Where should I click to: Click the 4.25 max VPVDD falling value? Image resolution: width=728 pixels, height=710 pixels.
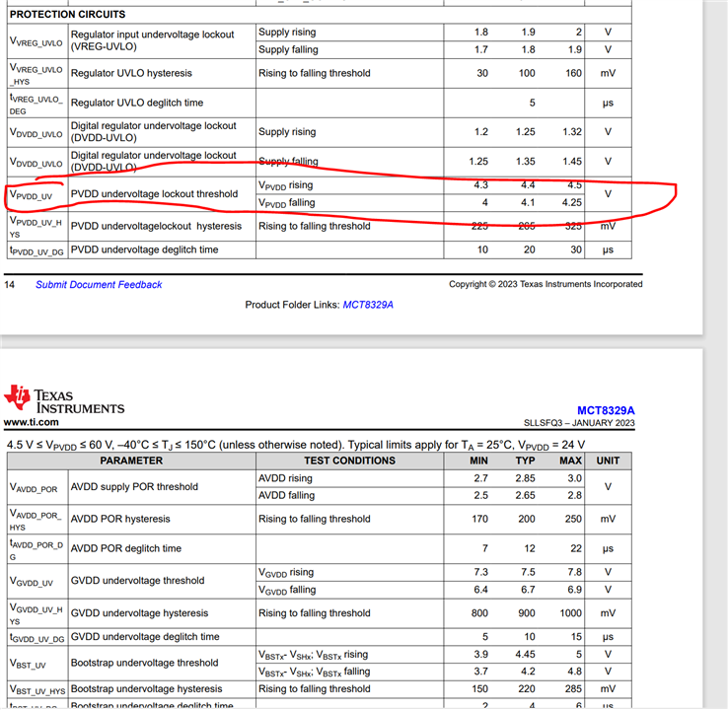pyautogui.click(x=571, y=203)
